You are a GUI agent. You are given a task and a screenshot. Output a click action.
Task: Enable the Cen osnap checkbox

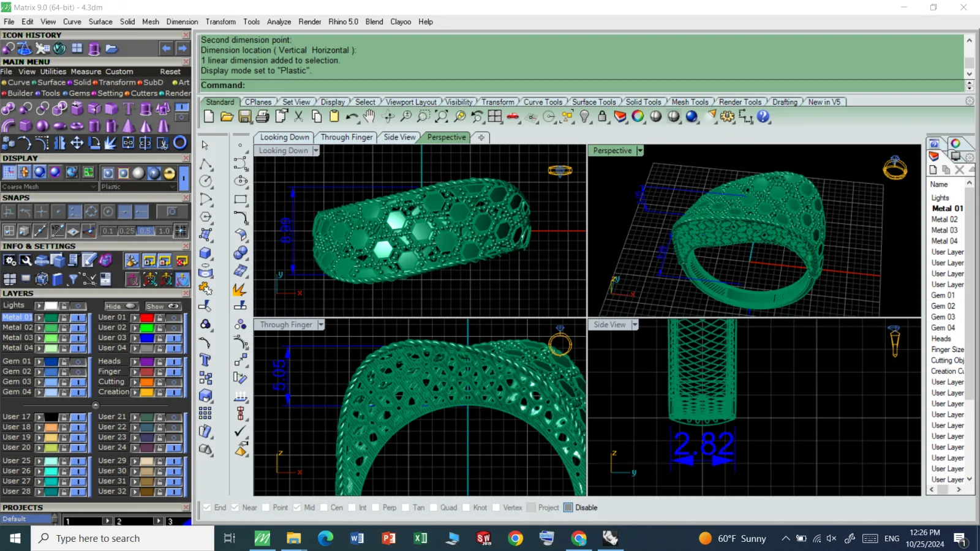tap(323, 508)
